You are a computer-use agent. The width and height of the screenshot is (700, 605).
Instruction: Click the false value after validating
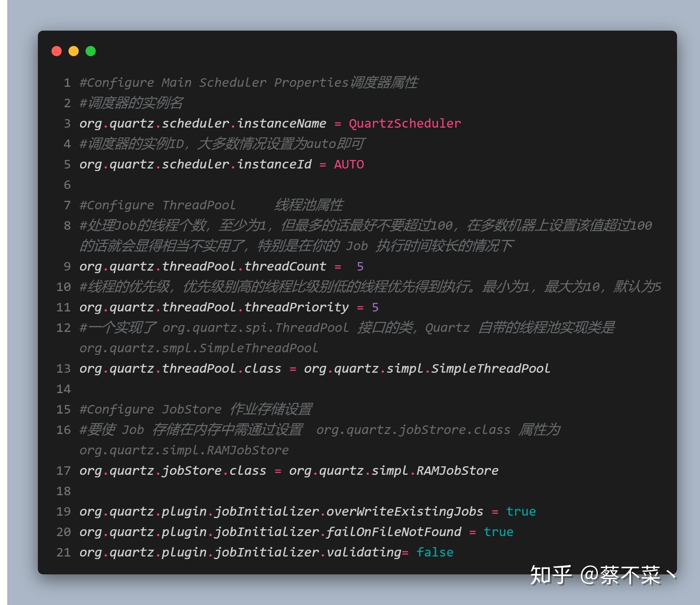point(434,552)
